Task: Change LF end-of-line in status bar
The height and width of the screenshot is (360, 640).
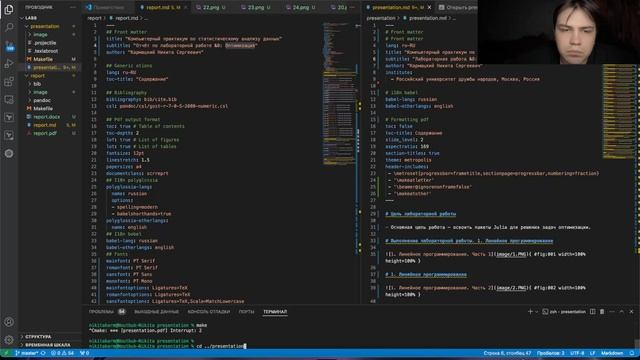Action: tap(592, 353)
